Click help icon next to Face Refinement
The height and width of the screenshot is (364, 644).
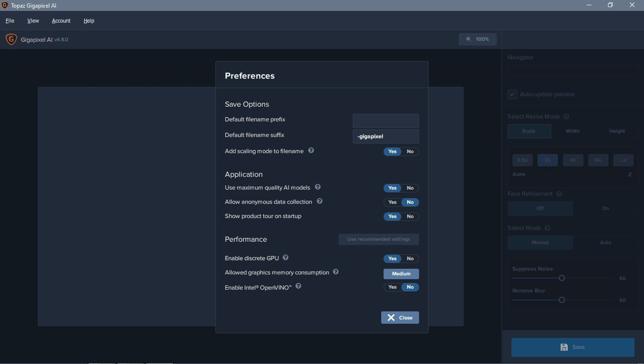559,194
